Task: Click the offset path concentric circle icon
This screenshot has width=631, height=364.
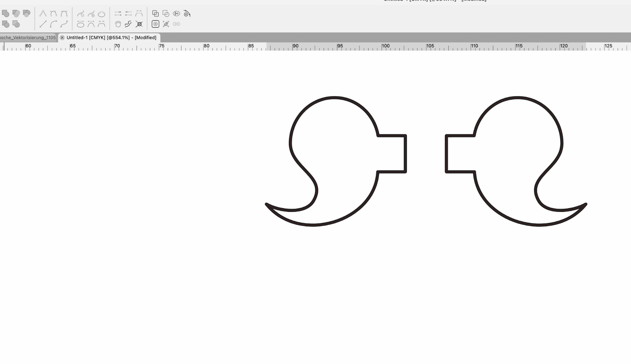Action: [x=118, y=24]
